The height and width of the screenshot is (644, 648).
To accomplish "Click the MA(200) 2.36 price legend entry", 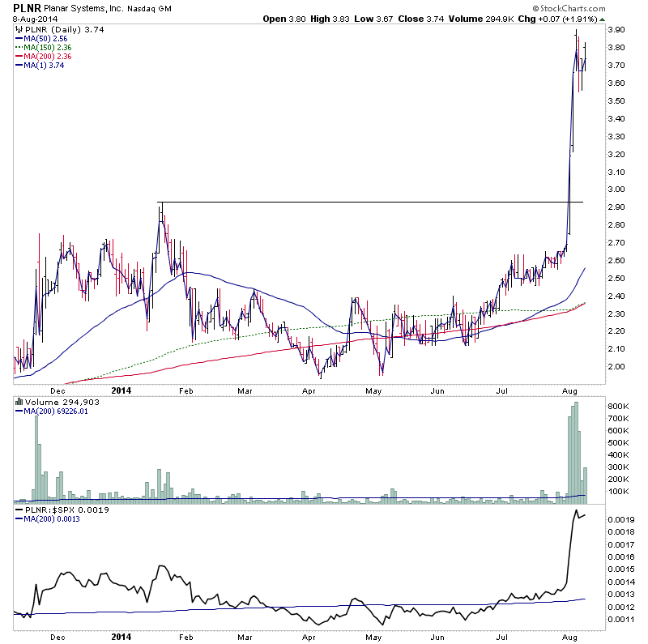I will tap(43, 57).
